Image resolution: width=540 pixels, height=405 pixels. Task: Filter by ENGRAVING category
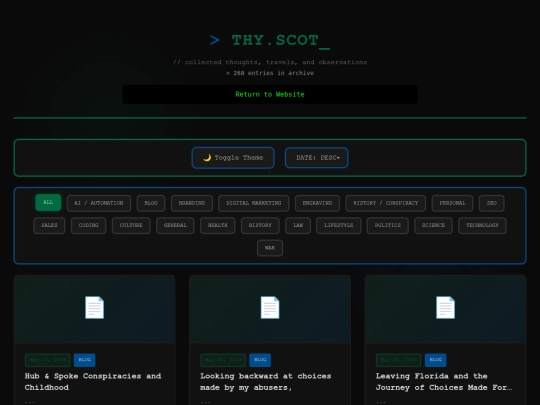point(318,203)
